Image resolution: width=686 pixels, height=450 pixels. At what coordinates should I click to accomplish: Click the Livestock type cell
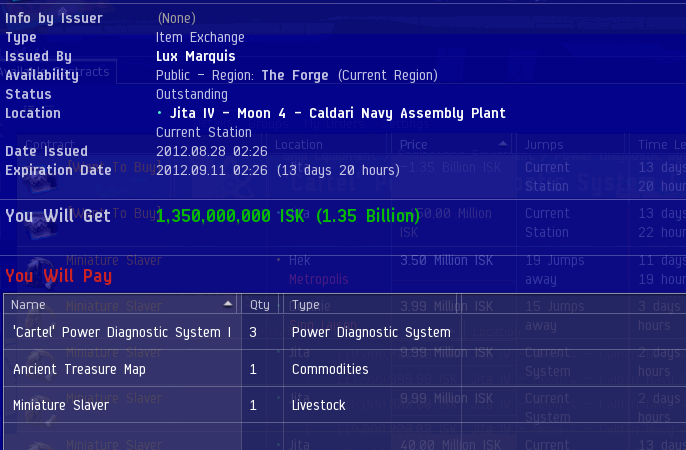coord(318,405)
